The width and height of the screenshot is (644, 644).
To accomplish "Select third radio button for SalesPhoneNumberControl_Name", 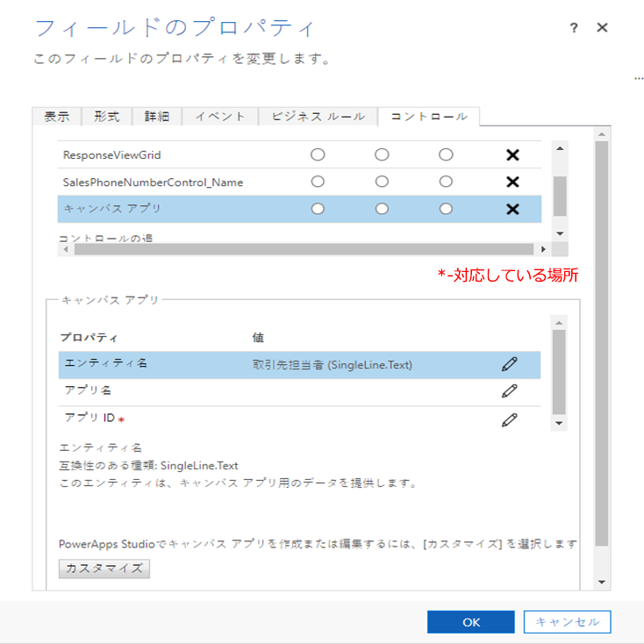I will pyautogui.click(x=446, y=182).
